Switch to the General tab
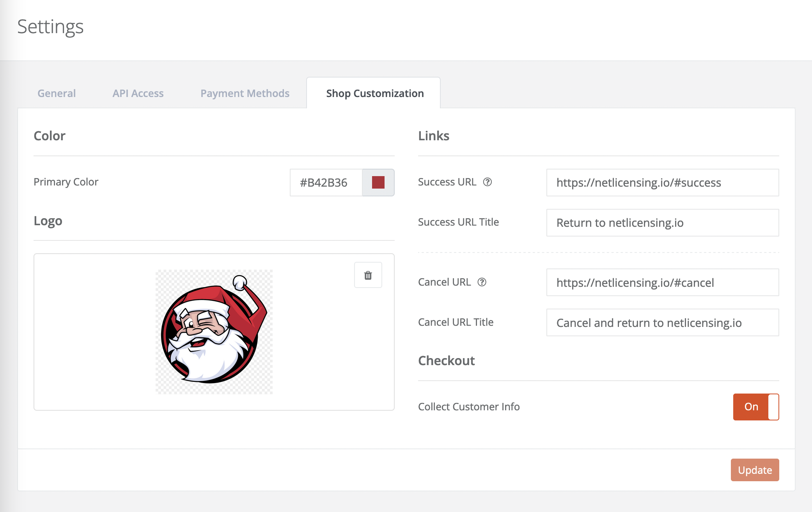This screenshot has height=512, width=812. click(x=57, y=94)
